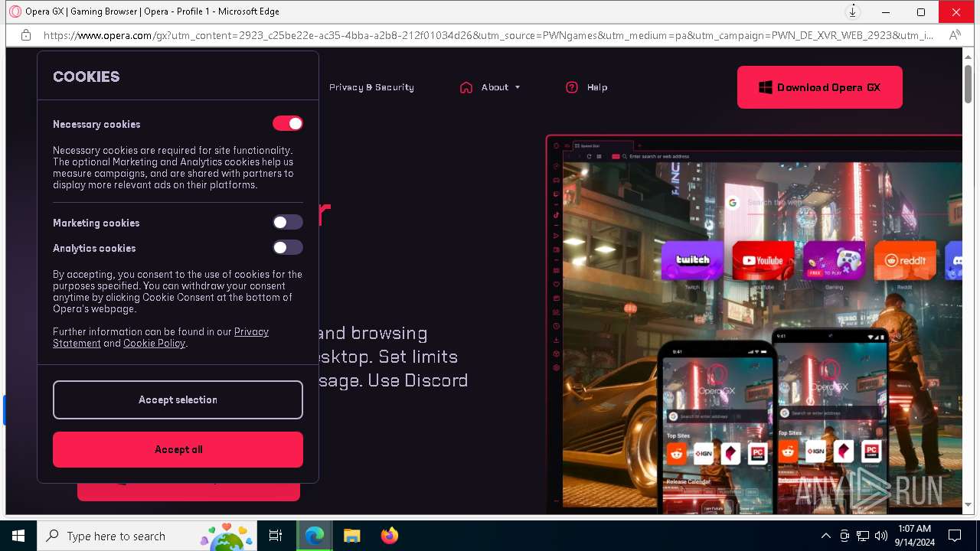Click the meet-now icon in the system tray
The image size is (980, 551).
[x=844, y=536]
